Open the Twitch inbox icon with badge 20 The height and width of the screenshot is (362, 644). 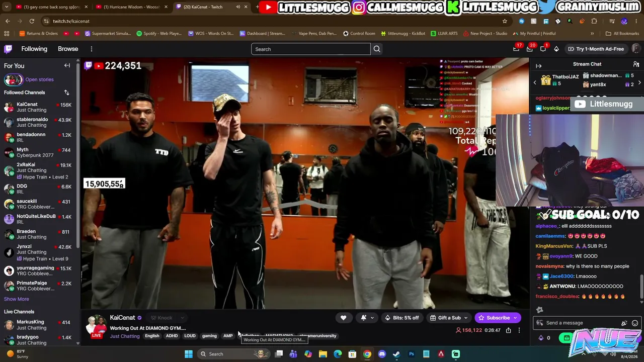coord(530,49)
